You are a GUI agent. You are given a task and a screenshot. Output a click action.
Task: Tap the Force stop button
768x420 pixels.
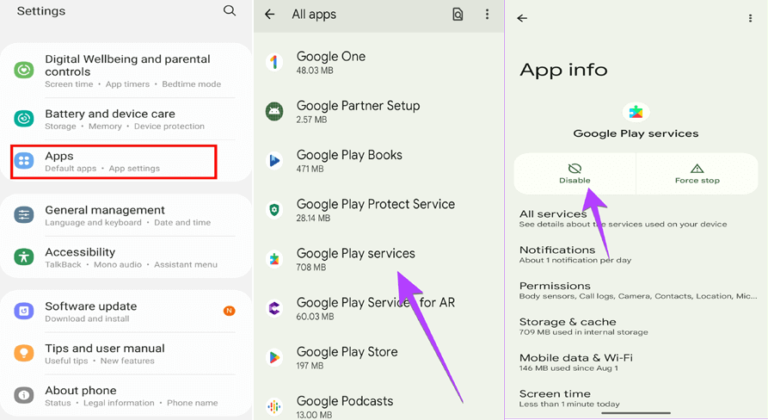(697, 173)
